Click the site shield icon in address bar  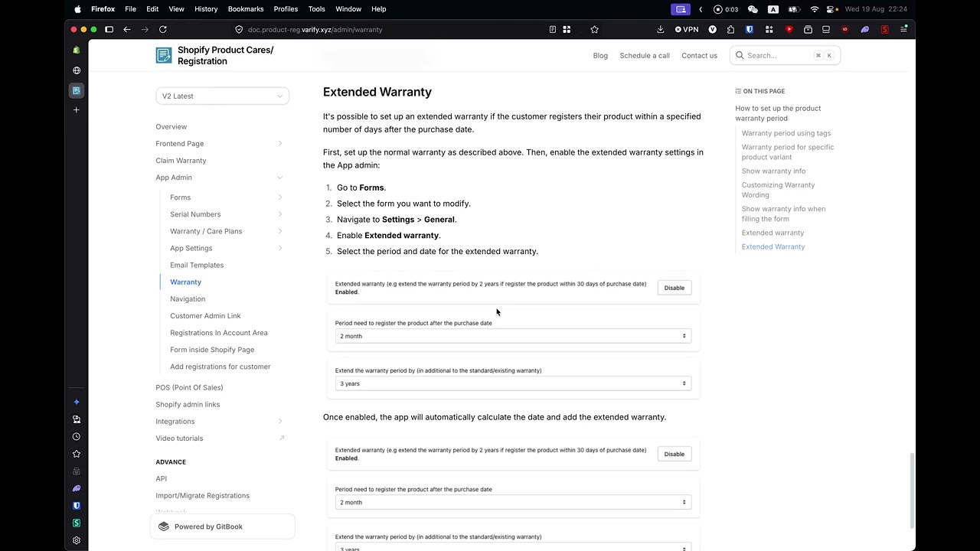[x=239, y=29]
